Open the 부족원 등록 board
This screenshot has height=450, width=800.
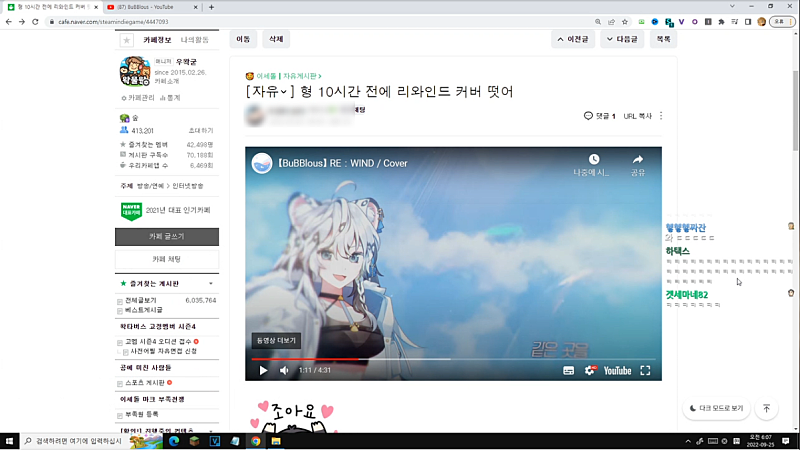pos(142,414)
